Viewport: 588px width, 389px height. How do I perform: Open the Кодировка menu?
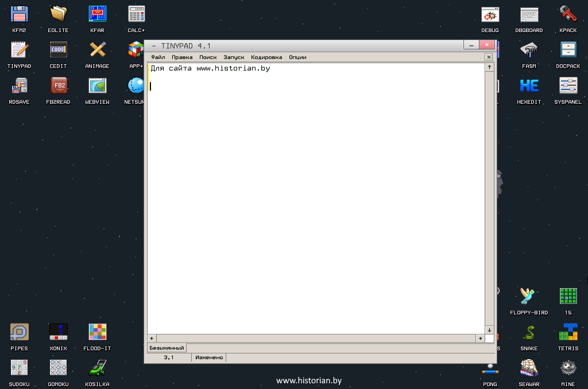[x=266, y=57]
